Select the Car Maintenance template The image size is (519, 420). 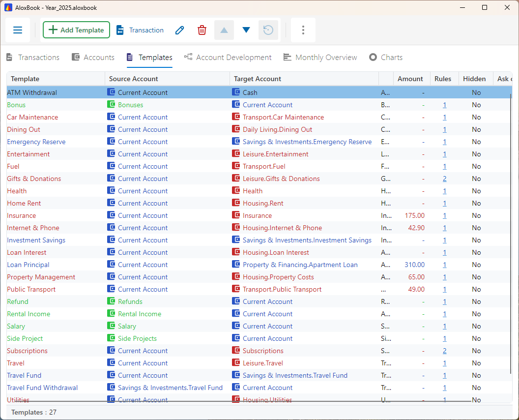coord(32,117)
